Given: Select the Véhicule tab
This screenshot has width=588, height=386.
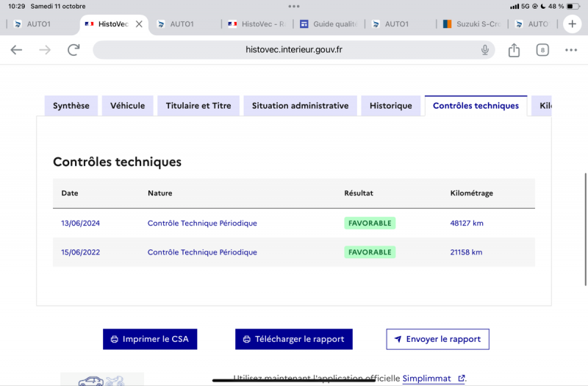Looking at the screenshot, I should point(127,106).
